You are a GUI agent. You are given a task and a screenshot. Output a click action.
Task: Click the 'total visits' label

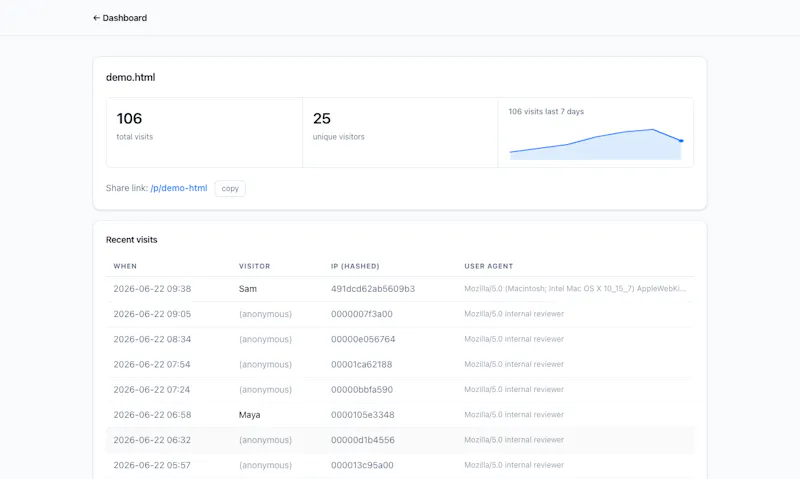tap(135, 137)
